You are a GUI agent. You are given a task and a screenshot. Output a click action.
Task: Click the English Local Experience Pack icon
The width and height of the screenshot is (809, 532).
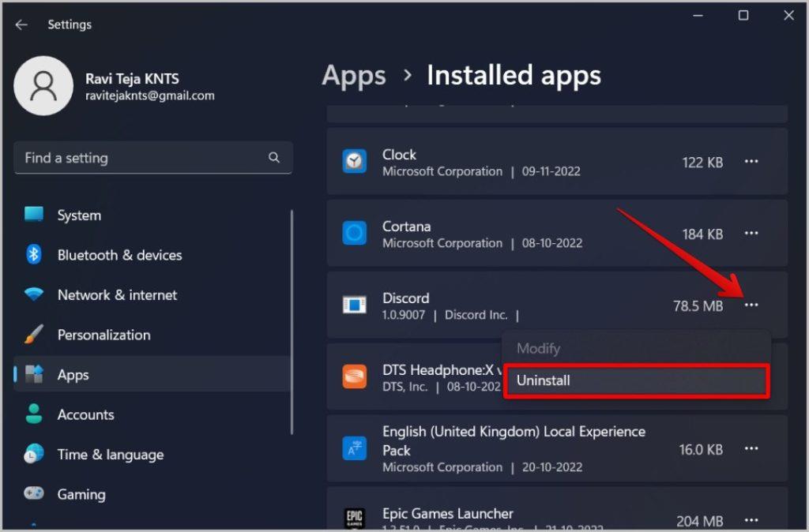pyautogui.click(x=355, y=448)
